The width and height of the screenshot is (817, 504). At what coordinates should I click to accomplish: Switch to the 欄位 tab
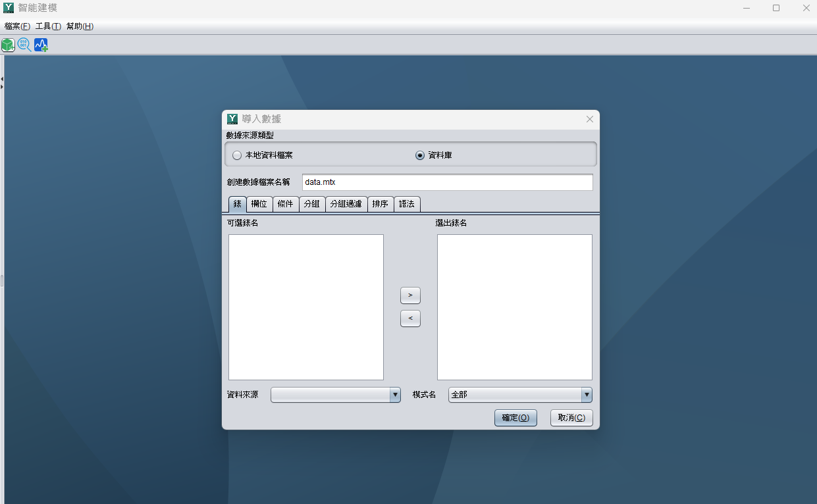click(x=259, y=204)
